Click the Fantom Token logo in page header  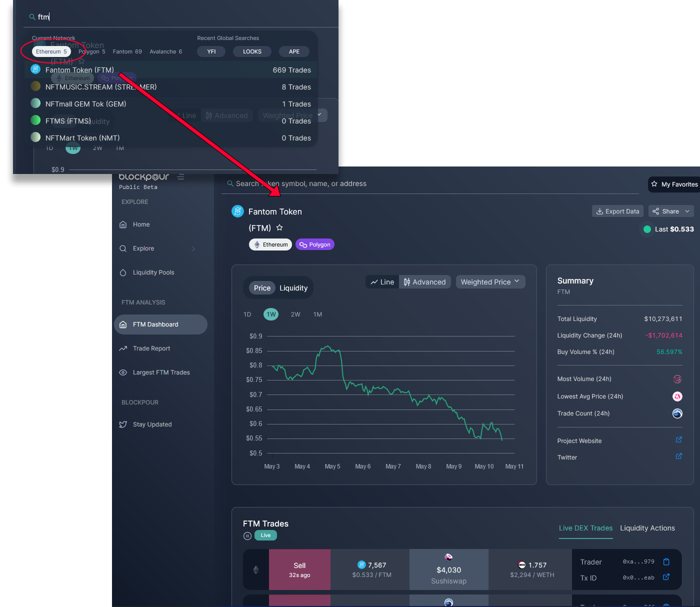point(237,211)
